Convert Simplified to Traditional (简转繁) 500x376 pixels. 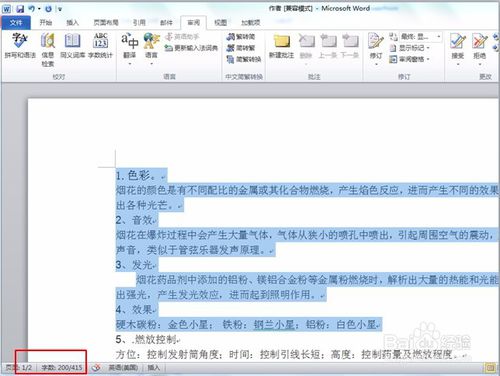[241, 48]
